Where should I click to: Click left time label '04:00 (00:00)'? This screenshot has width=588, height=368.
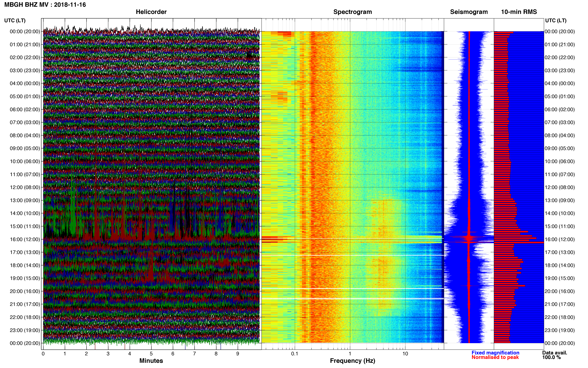point(25,83)
